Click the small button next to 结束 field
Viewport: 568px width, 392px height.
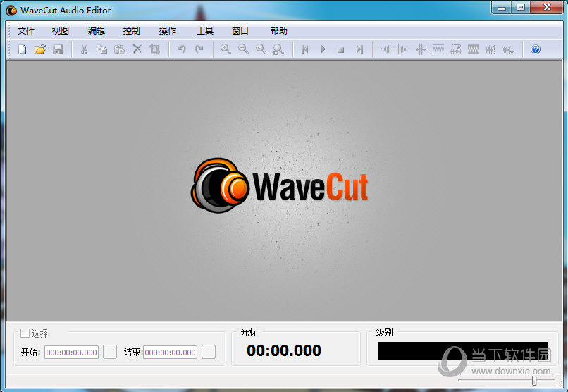point(209,352)
